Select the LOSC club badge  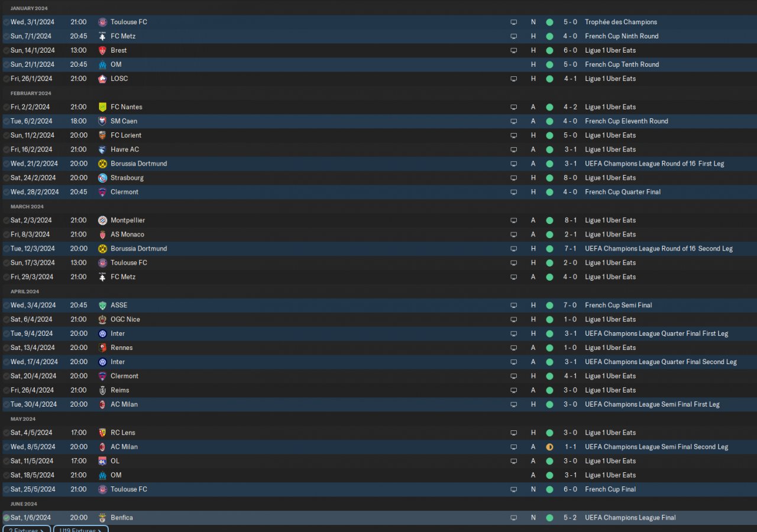102,79
